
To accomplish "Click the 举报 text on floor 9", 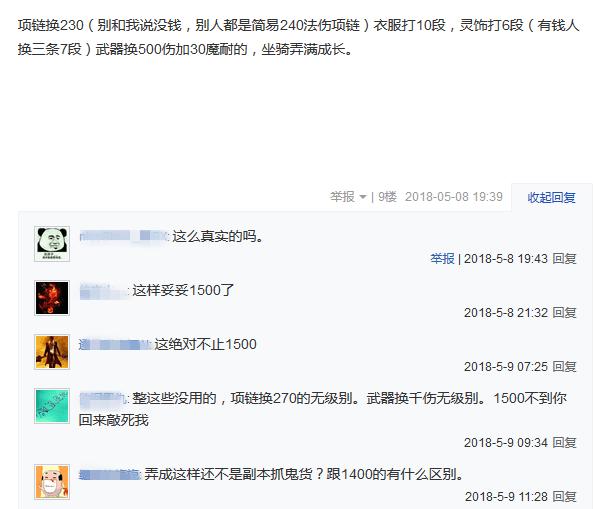I will pyautogui.click(x=342, y=197).
